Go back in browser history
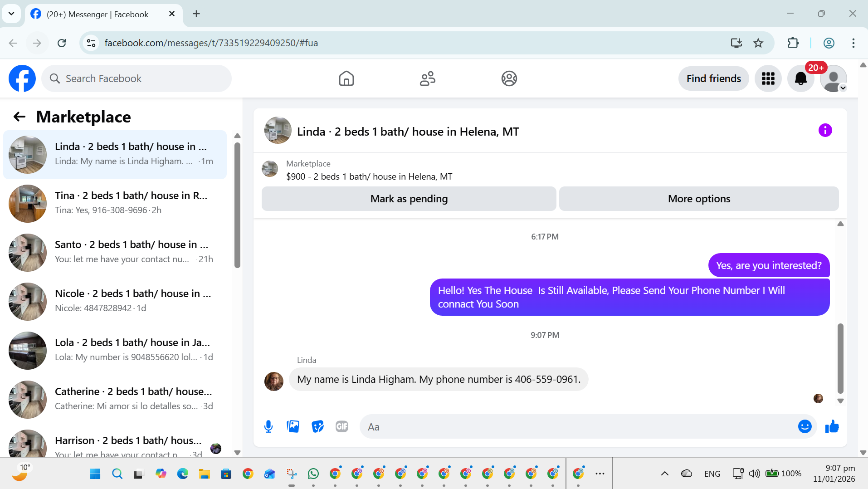 pyautogui.click(x=13, y=43)
